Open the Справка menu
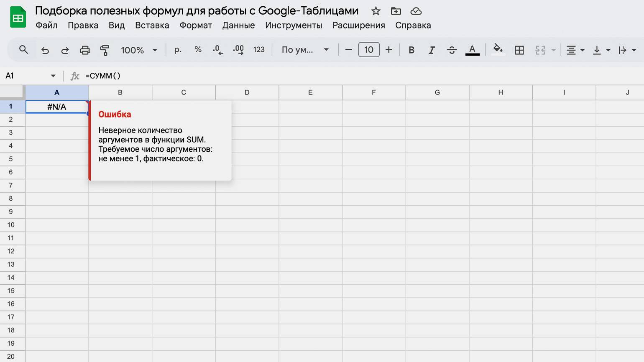The image size is (644, 362). click(x=413, y=25)
